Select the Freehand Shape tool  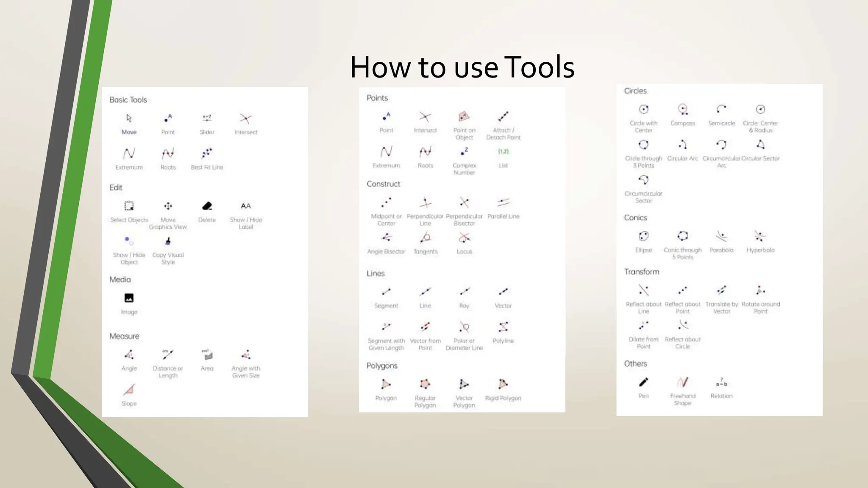682,382
